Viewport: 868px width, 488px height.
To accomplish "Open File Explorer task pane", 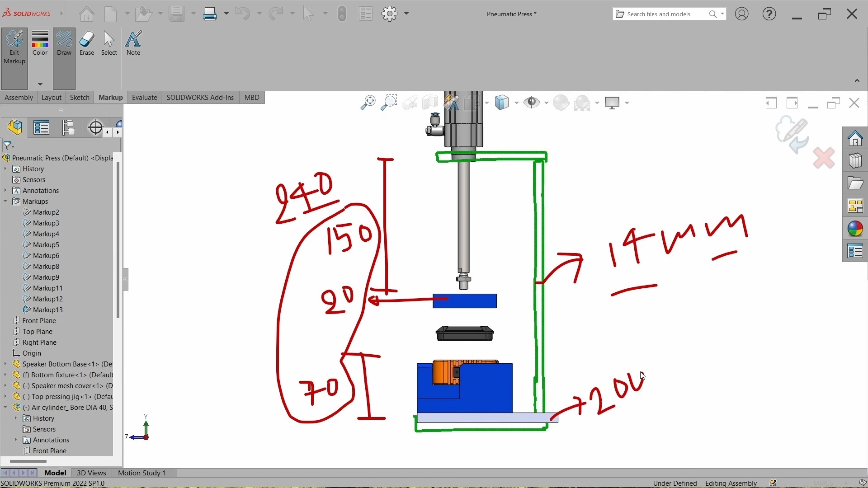I will (x=855, y=183).
